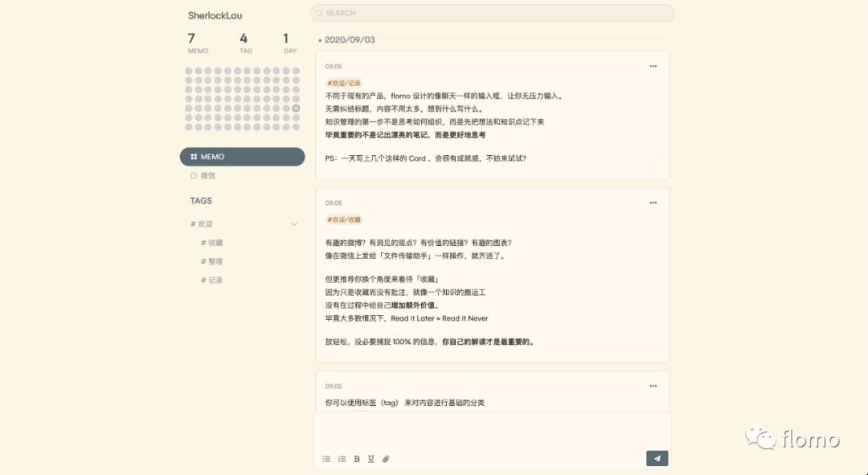Select the # 欢迎 tag
Screen dimensions: 868x475
pyautogui.click(x=202, y=224)
